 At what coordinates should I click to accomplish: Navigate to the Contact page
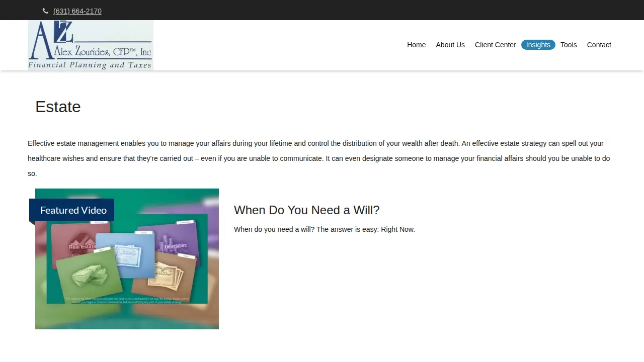(599, 45)
